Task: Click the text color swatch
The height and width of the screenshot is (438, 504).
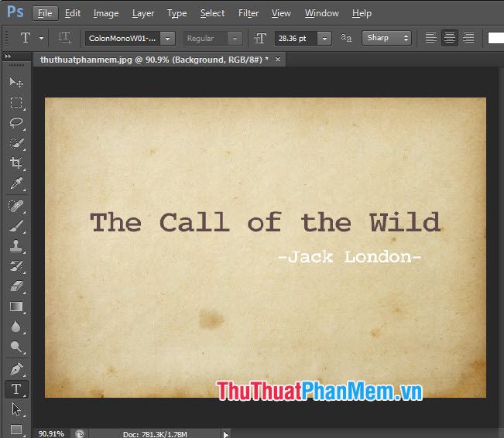Action: [x=496, y=38]
